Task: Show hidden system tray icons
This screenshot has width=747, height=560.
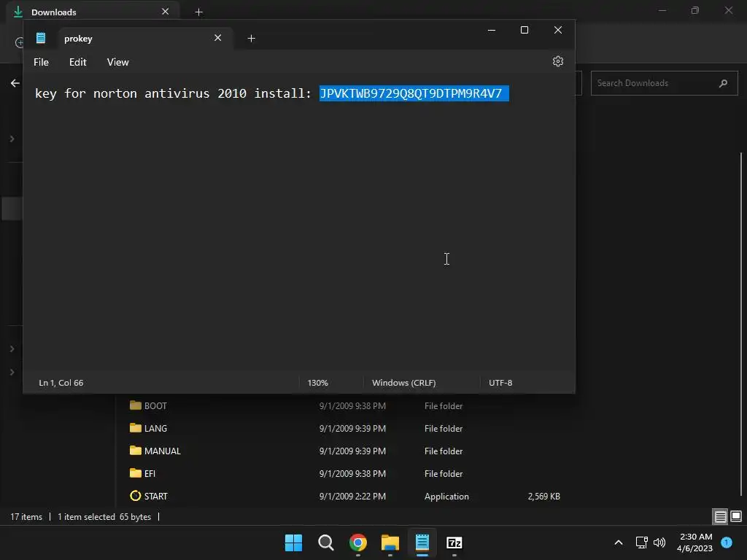Action: pyautogui.click(x=619, y=542)
